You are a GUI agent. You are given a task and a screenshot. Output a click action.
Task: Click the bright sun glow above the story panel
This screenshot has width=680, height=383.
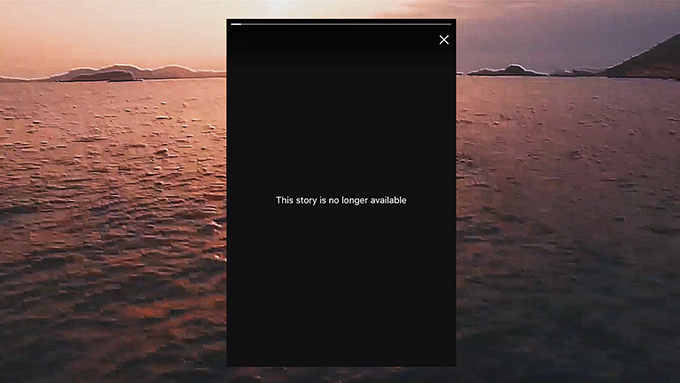click(x=286, y=8)
